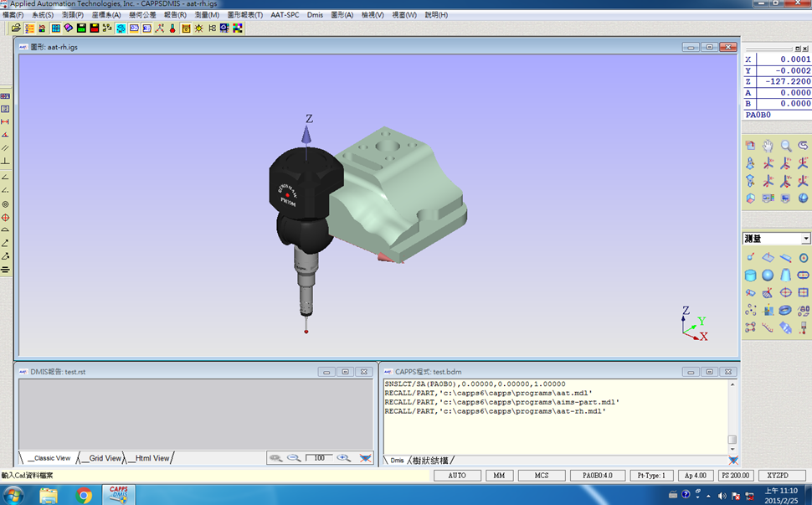Click the sphere measurement icon
The image size is (812, 505).
[x=768, y=275]
